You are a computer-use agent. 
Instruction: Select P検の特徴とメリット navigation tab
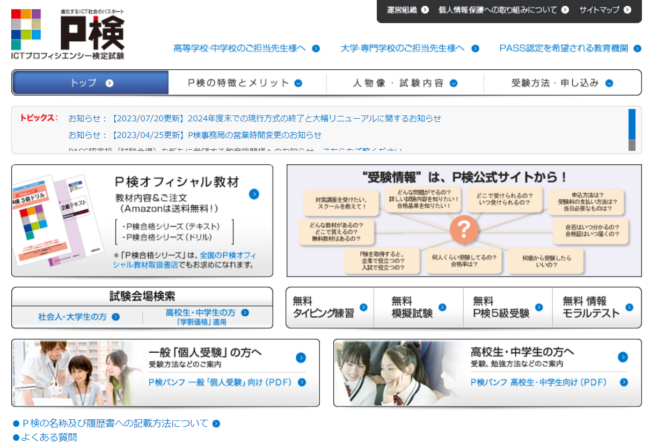point(247,83)
